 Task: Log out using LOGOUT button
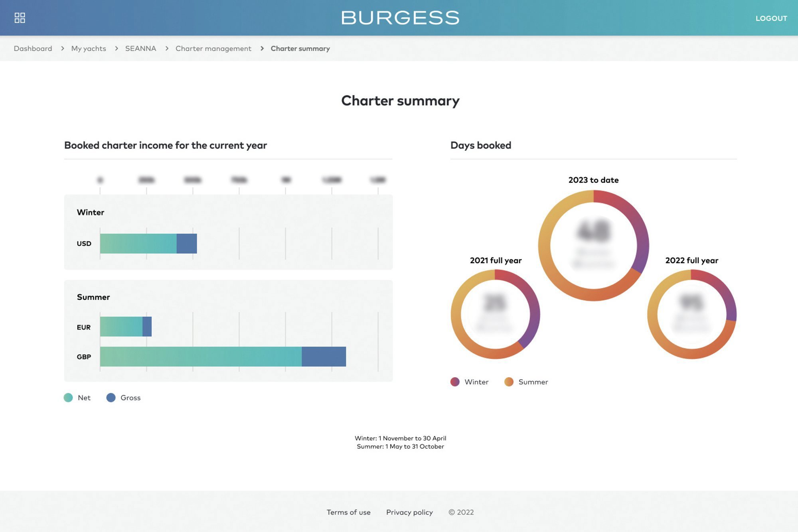[771, 18]
